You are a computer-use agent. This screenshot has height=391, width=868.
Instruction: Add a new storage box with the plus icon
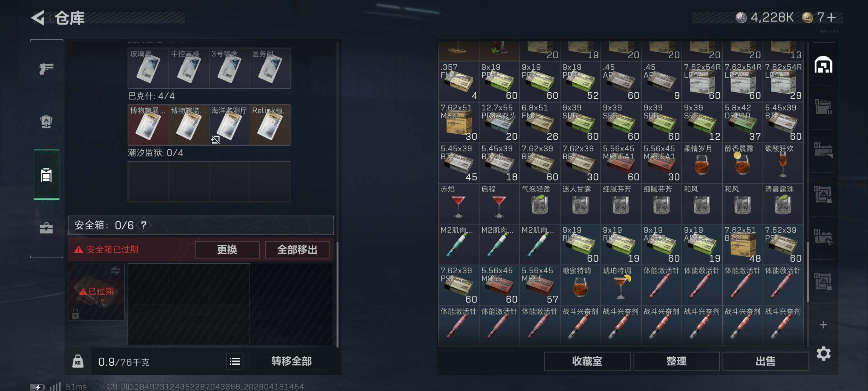(823, 325)
